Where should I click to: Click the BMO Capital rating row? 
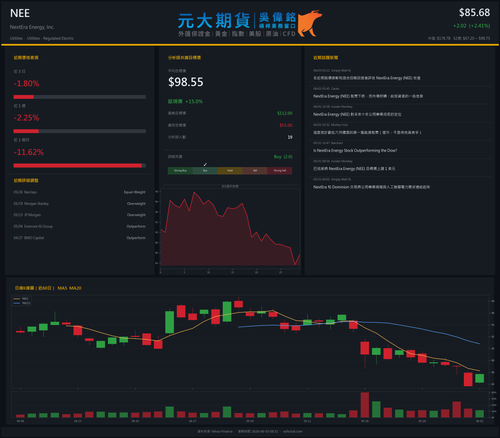click(80, 238)
